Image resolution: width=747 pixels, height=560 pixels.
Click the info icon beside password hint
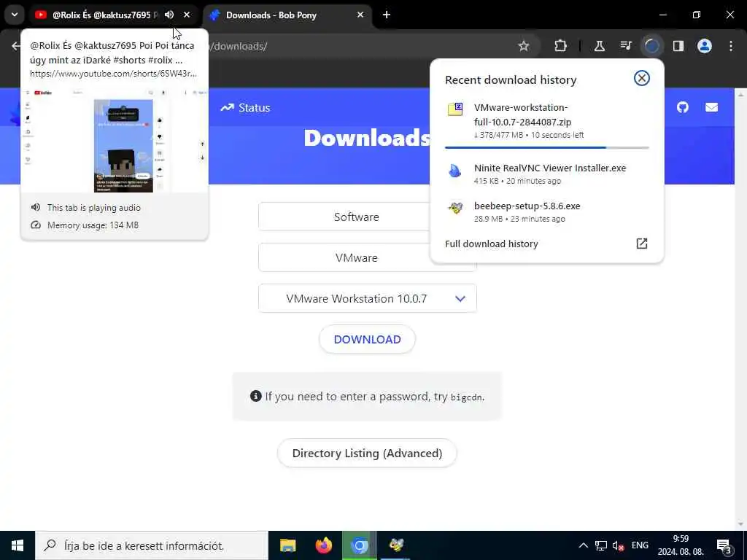tap(256, 396)
